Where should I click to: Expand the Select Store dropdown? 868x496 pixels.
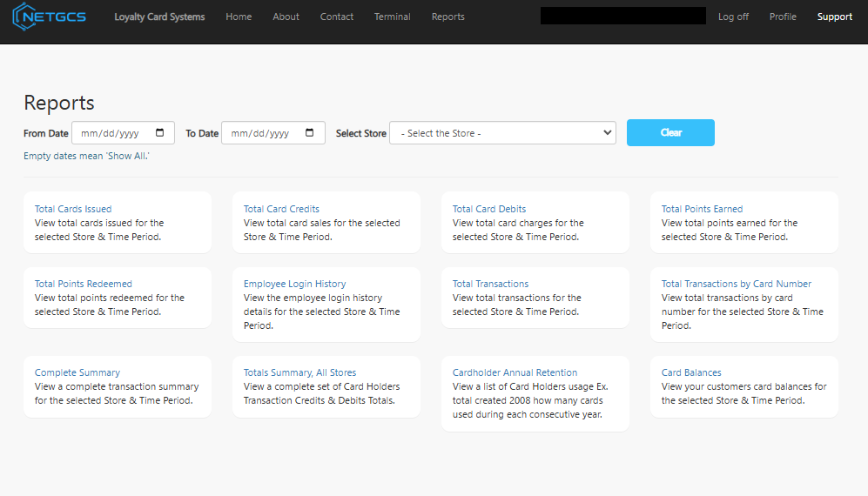502,133
